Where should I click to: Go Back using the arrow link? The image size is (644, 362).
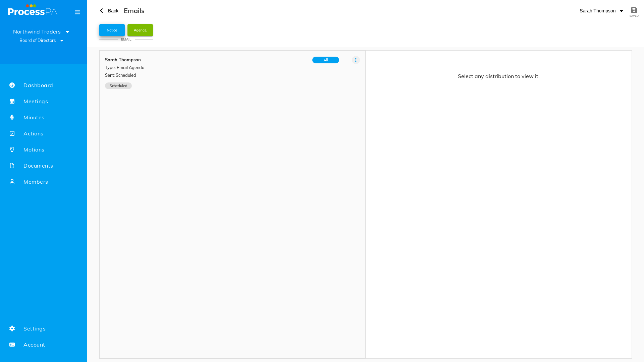(x=109, y=11)
